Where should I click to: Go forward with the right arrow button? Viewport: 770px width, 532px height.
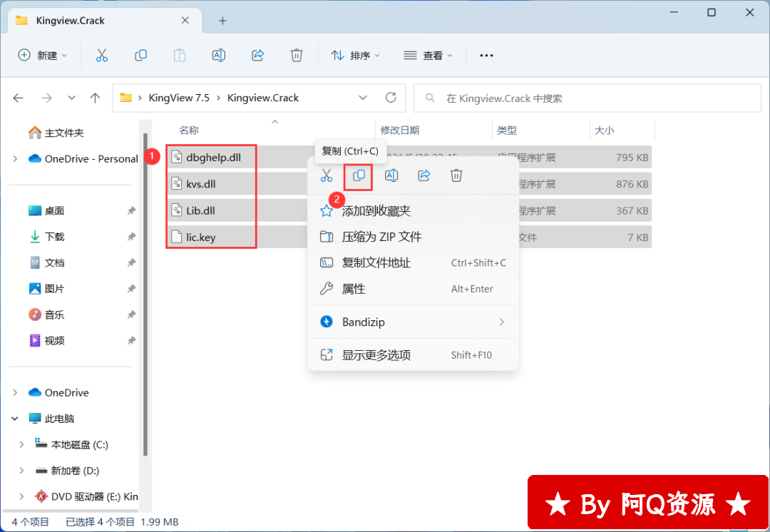tap(46, 98)
